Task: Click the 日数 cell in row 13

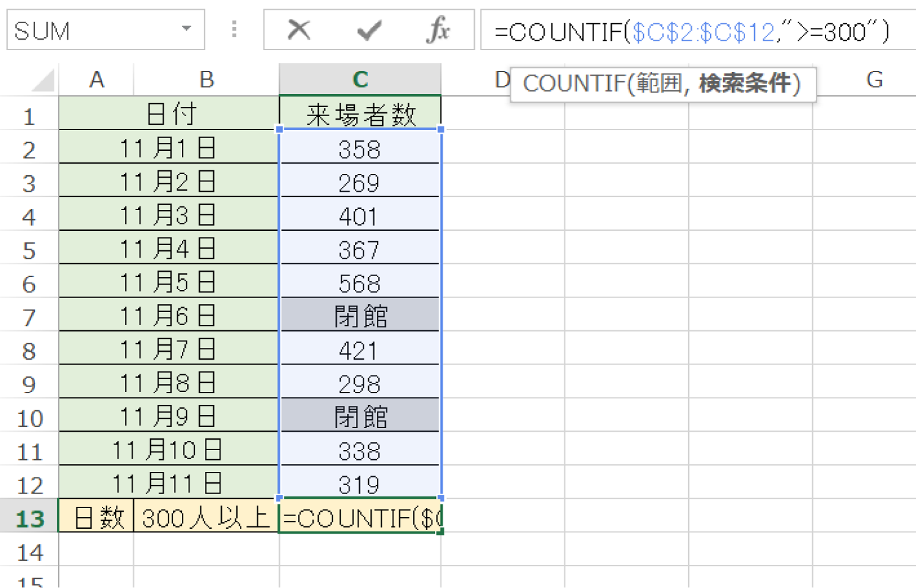Action: (96, 517)
